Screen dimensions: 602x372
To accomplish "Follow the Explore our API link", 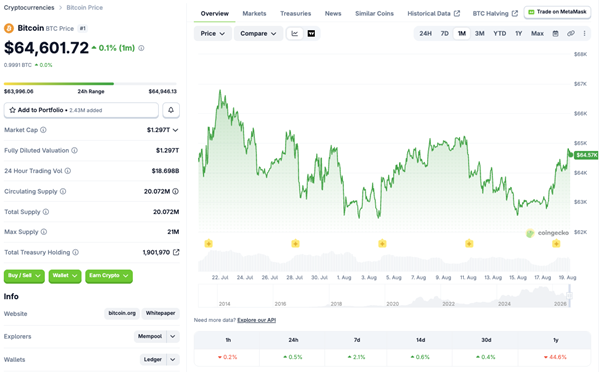I will (x=256, y=320).
